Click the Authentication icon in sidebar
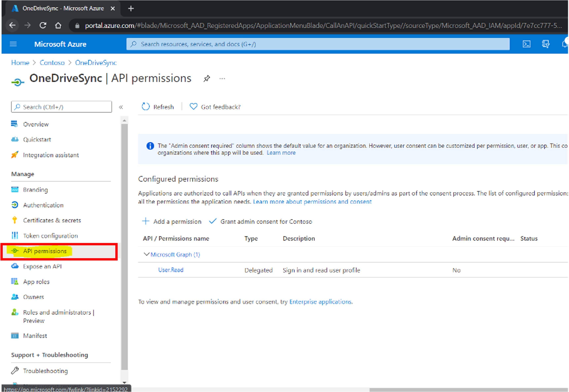 [15, 205]
